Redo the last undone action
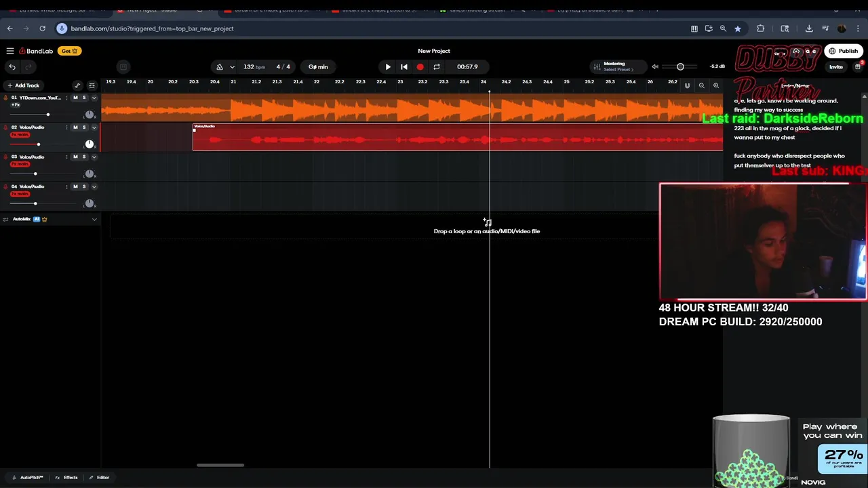Viewport: 868px width, 488px height. [x=28, y=66]
